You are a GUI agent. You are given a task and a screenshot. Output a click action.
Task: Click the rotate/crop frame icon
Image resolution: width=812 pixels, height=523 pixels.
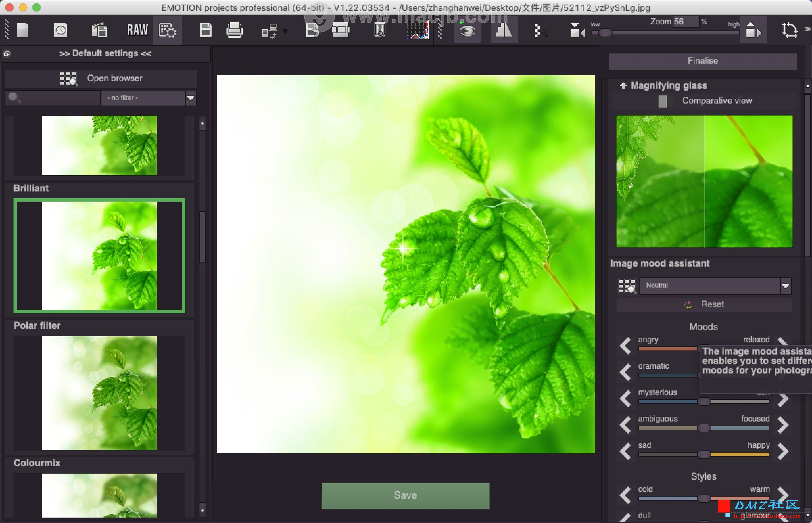click(x=789, y=30)
